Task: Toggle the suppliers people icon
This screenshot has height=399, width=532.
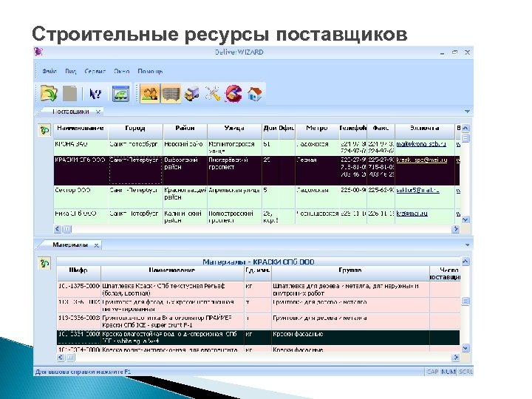Action: point(149,93)
